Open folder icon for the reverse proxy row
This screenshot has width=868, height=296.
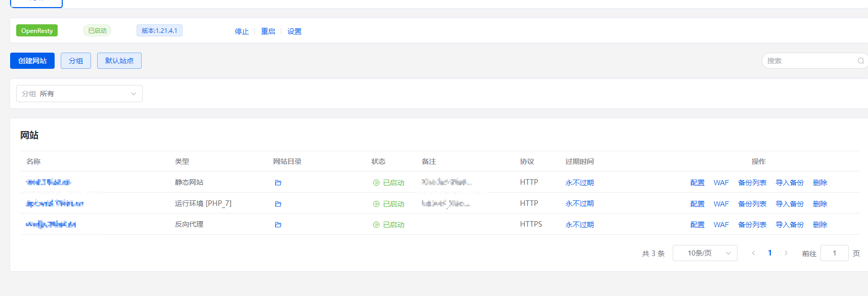(278, 225)
